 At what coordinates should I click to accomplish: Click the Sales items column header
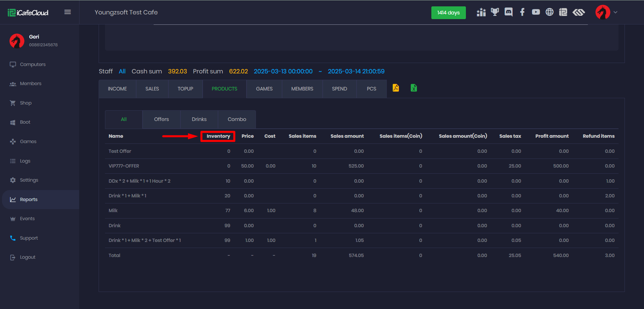tap(303, 136)
